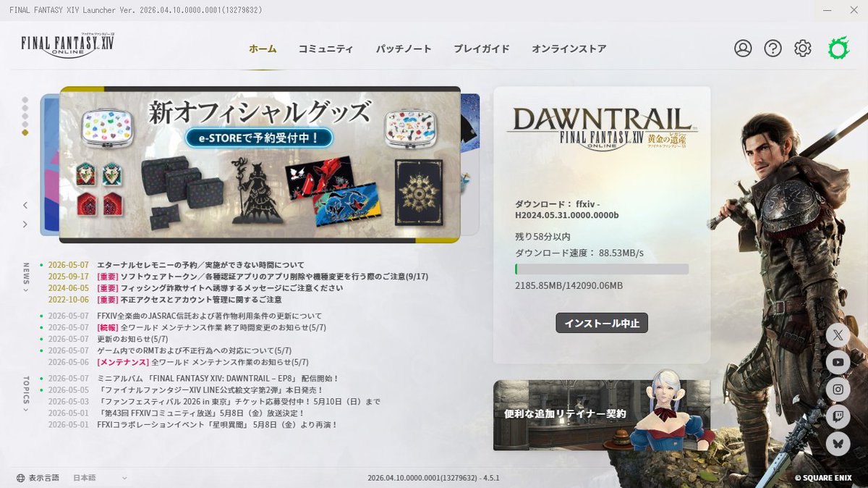Click the Final Fantasy XIV Online logo
868x488 pixels.
(x=67, y=44)
